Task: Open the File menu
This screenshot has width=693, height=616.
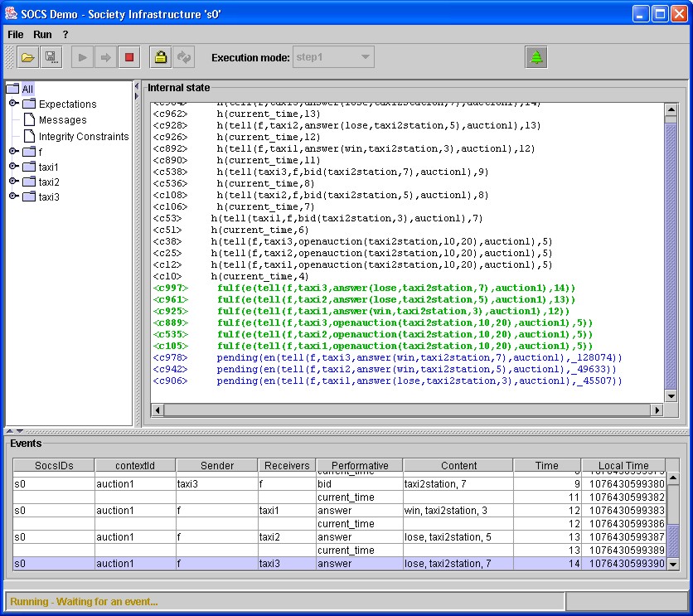Action: (16, 35)
